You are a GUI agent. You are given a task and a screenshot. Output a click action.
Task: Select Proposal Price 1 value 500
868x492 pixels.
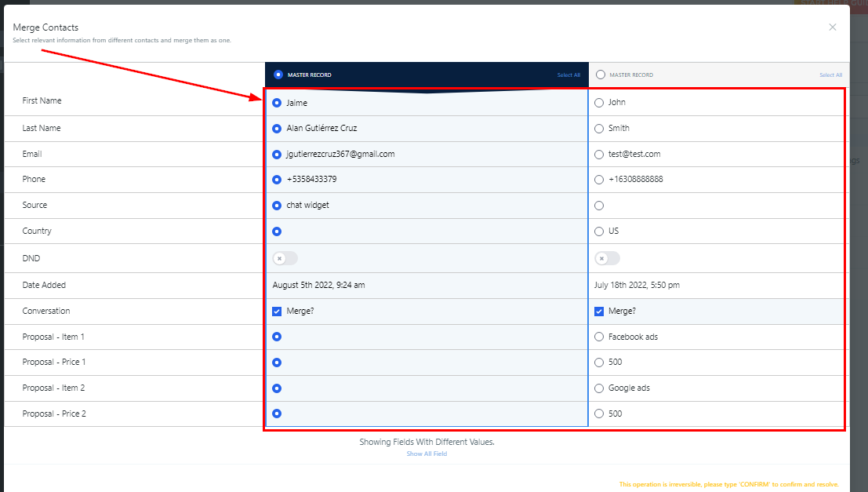tap(599, 363)
